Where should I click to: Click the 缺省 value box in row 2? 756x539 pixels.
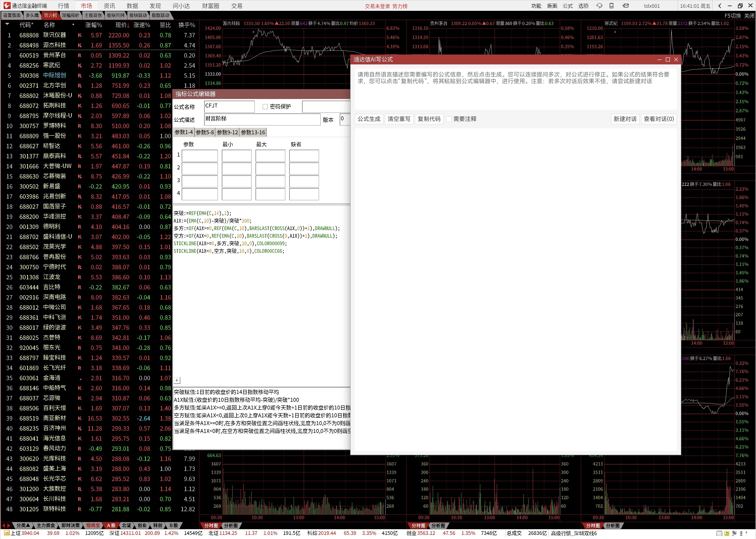pos(304,169)
